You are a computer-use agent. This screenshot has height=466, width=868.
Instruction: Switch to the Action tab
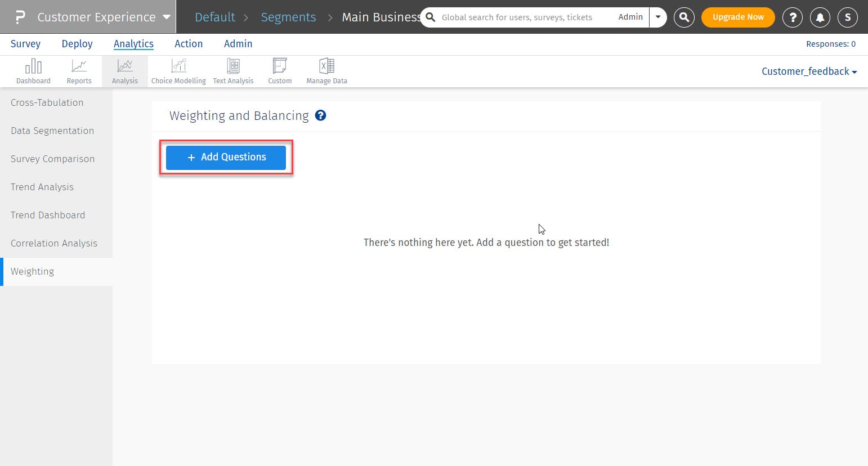coord(189,44)
